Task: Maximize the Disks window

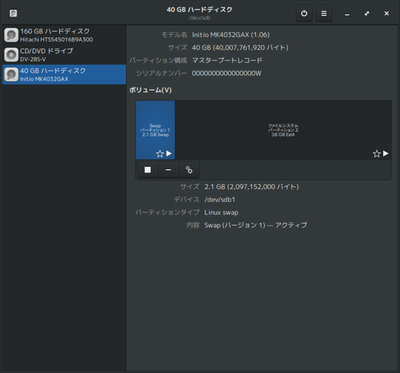Action: 367,14
